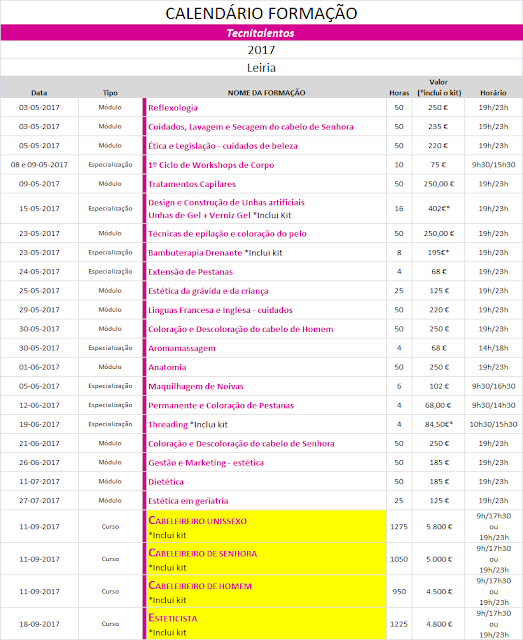Viewport: 523px width, 640px height.
Task: Select the Leiria location heading
Action: pyautogui.click(x=261, y=67)
